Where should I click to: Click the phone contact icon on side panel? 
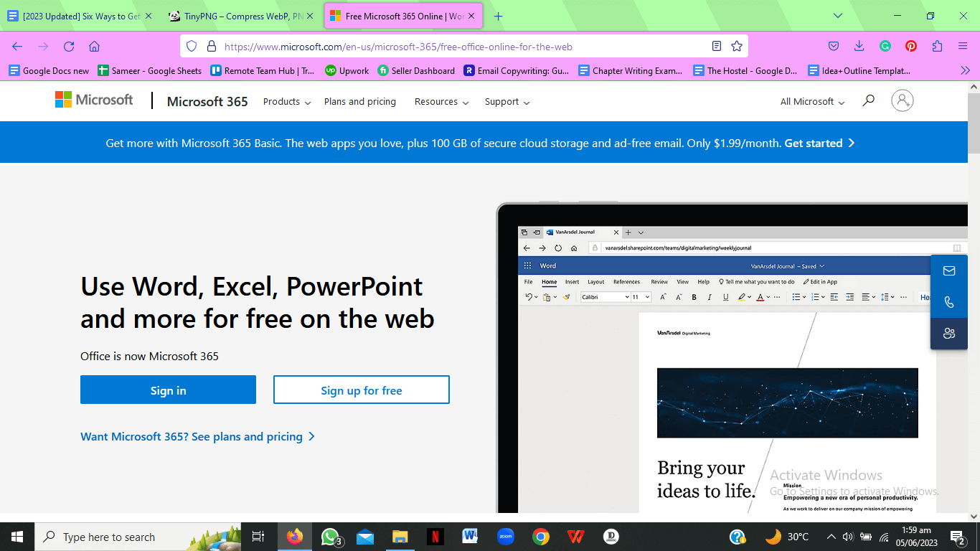pyautogui.click(x=949, y=302)
